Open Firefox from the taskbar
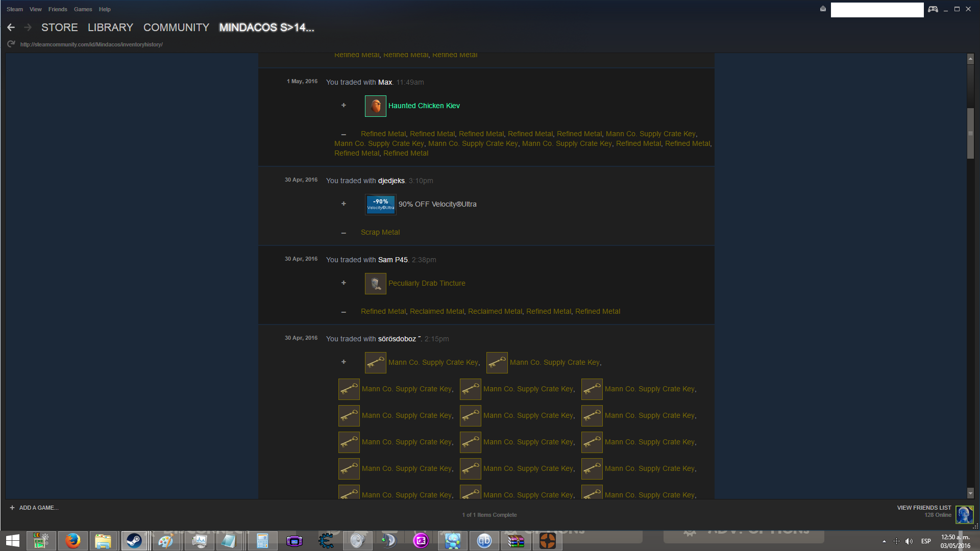This screenshot has height=551, width=980. pyautogui.click(x=72, y=541)
